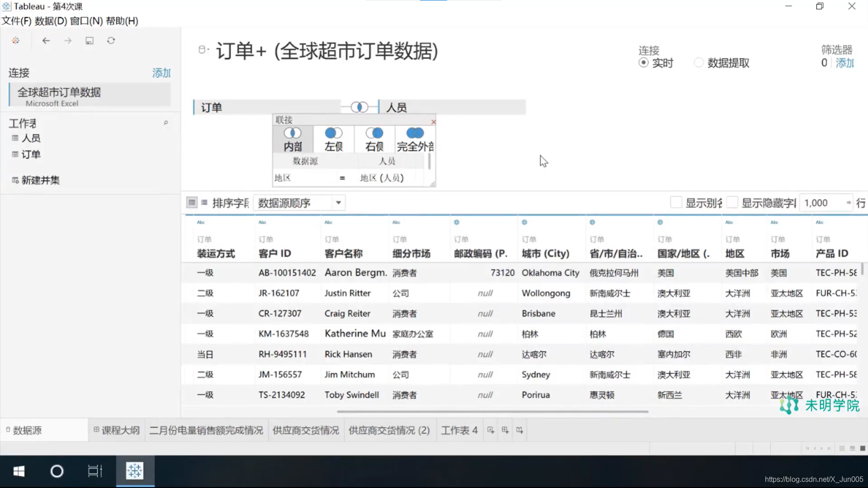
Task: Create a new story with the story icon
Action: click(x=519, y=430)
